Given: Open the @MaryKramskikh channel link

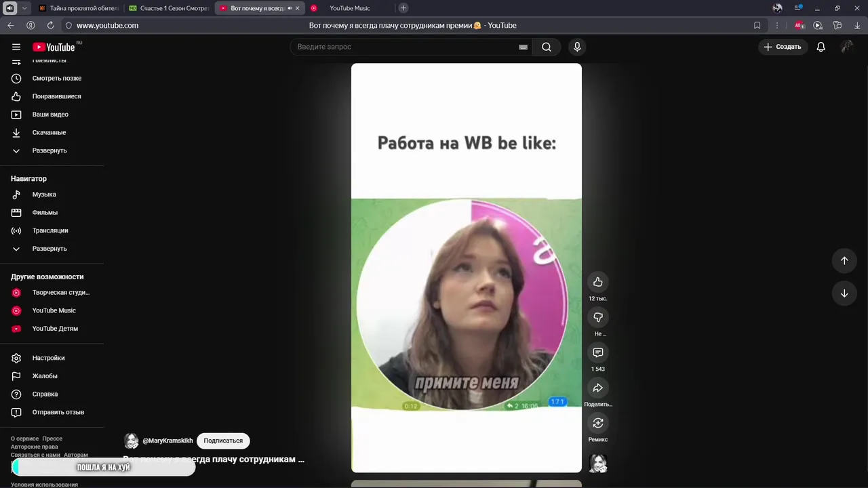Looking at the screenshot, I should (167, 441).
